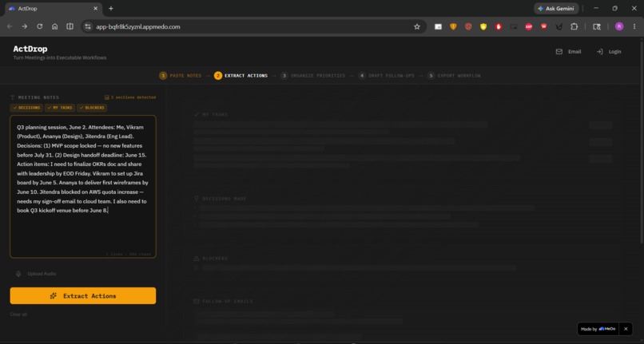Viewport: 644px width, 344px height.
Task: Jump to step 5 Export Workflow
Action: pyautogui.click(x=454, y=76)
